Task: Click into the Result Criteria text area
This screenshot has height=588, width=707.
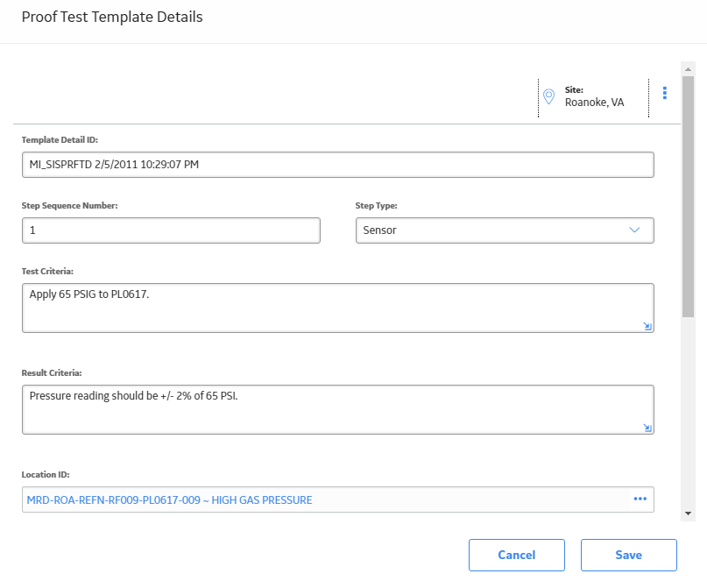Action: click(337, 409)
